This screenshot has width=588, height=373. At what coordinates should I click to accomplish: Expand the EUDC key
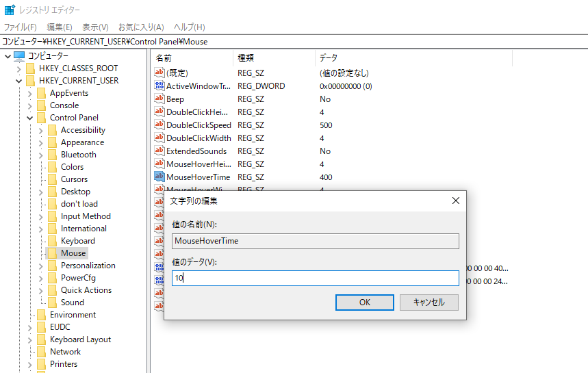[29, 328]
